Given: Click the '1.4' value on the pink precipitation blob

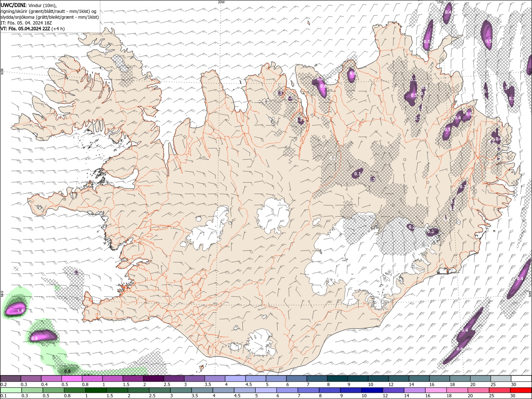Looking at the screenshot, I should tap(20, 310).
